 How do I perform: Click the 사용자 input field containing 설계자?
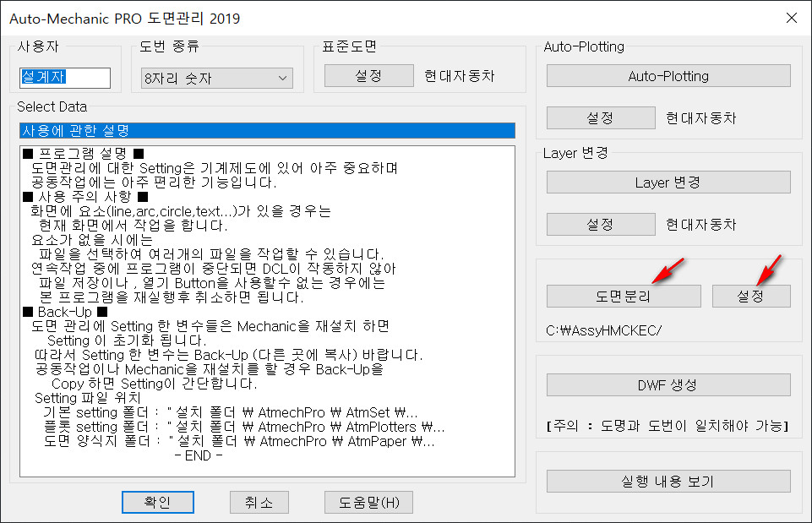(65, 78)
